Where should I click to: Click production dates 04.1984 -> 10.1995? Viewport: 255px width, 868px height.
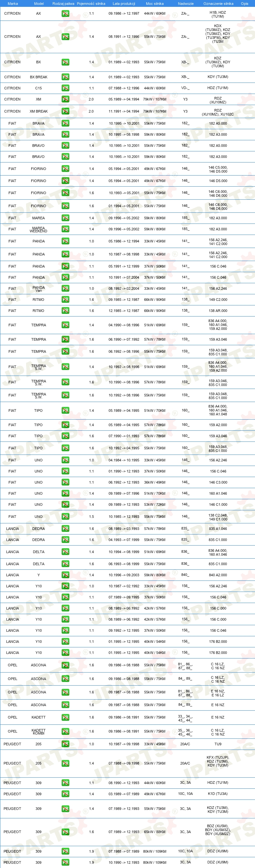pos(124,460)
